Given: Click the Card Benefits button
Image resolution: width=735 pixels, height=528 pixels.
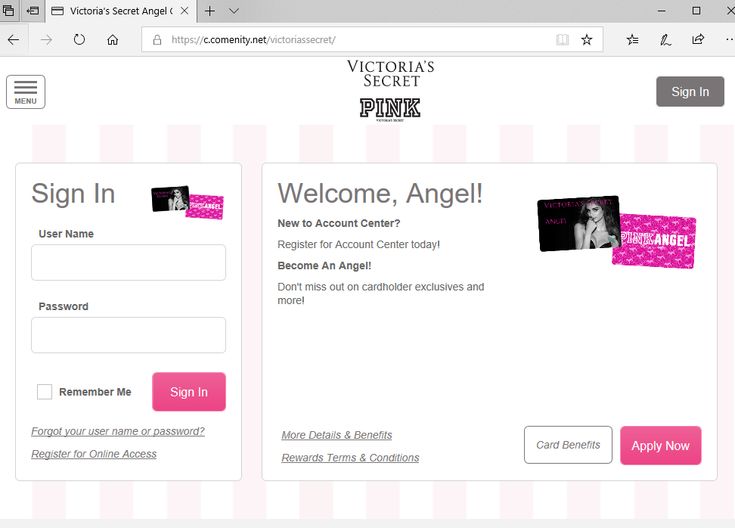Looking at the screenshot, I should point(568,445).
